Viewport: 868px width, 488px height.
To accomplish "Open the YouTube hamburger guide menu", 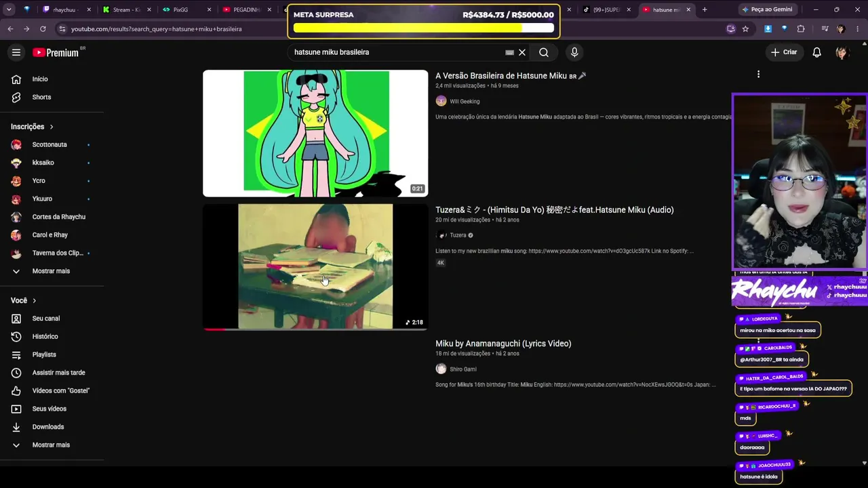I will tap(16, 52).
